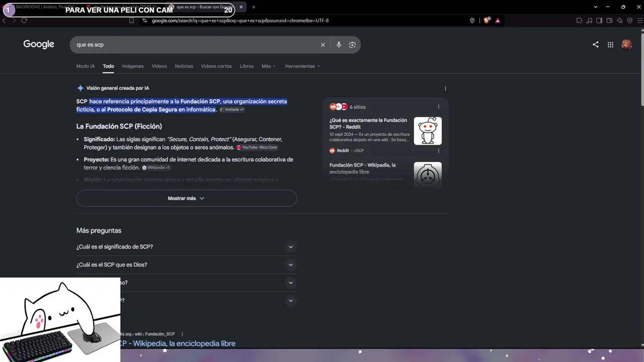Click the AI overview sparkle icon
The width and height of the screenshot is (644, 362).
coord(80,88)
